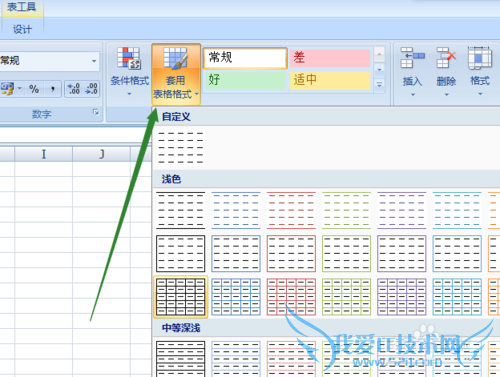Select purple light table style in first 浅色 row
Image resolution: width=500 pixels, height=377 pixels.
click(x=402, y=210)
